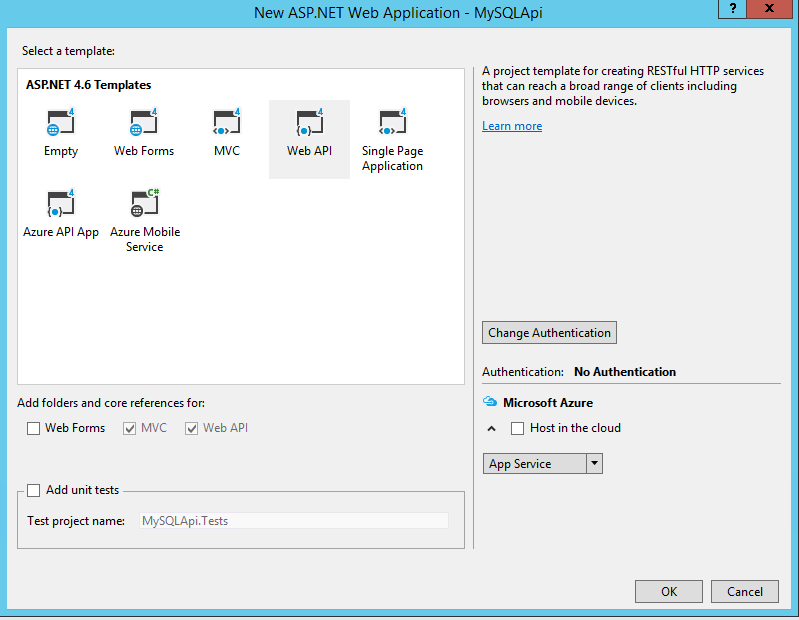The height and width of the screenshot is (620, 799).
Task: Open the Learn more link
Action: 511,126
